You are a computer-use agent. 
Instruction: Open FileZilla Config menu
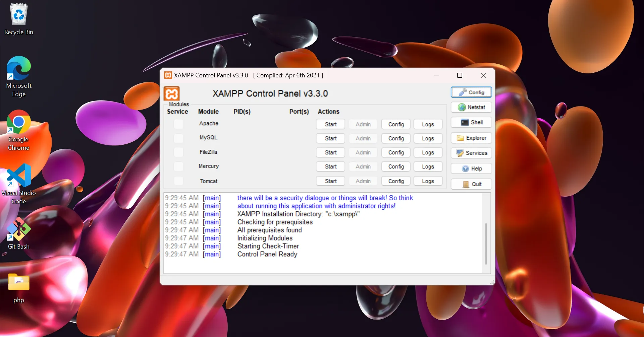(x=396, y=152)
